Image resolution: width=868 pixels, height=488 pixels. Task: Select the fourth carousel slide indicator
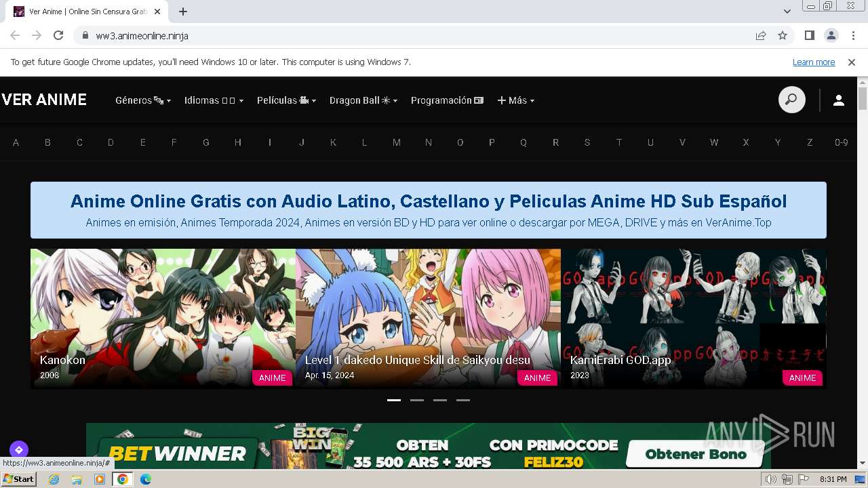pos(463,400)
